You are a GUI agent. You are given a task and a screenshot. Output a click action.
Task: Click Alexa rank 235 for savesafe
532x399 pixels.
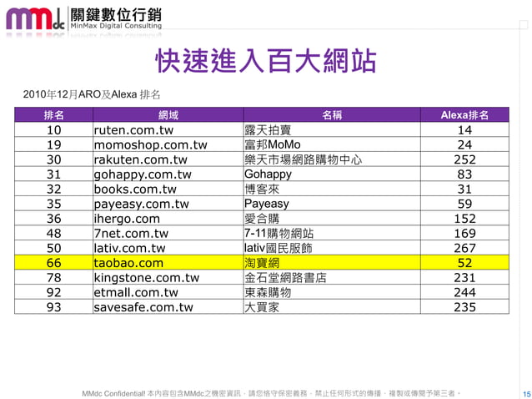click(464, 307)
